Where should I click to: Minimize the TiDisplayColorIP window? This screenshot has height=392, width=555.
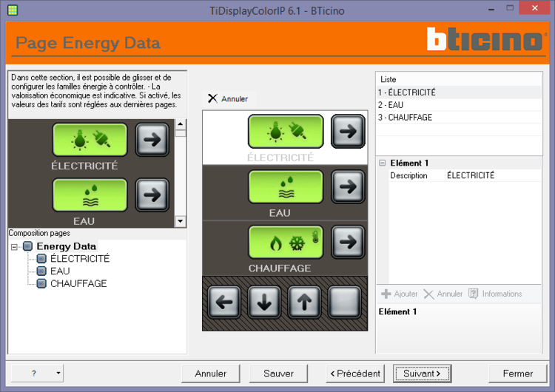point(491,8)
